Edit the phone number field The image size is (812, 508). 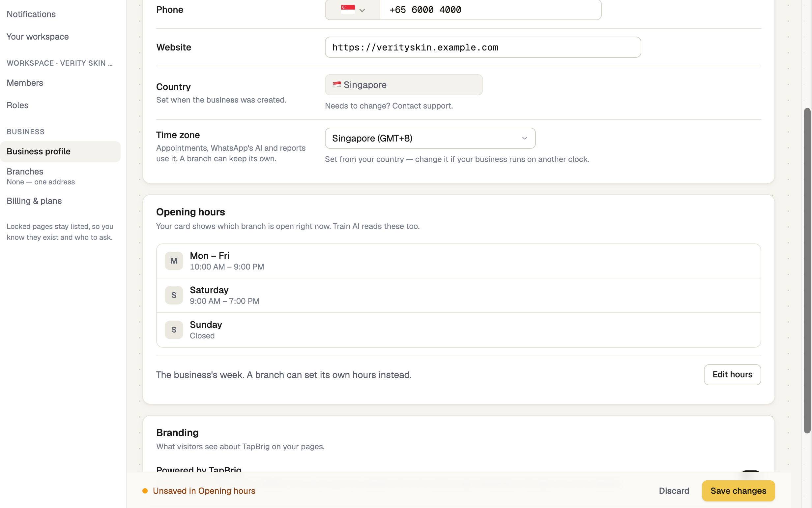pos(491,10)
